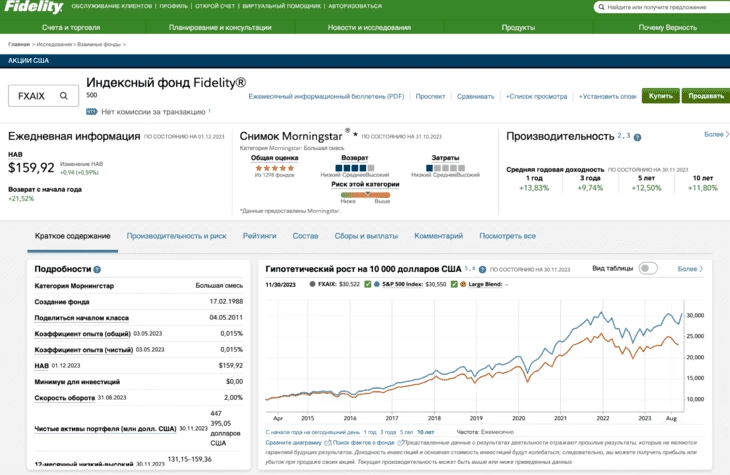Focus the site search field
The height and width of the screenshot is (475, 730).
coord(663,7)
